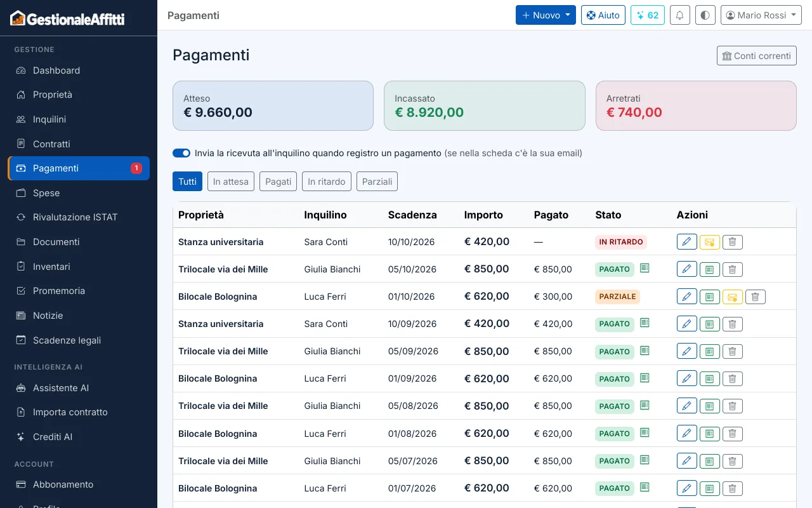Disable automatic receipt email switch

click(x=181, y=153)
